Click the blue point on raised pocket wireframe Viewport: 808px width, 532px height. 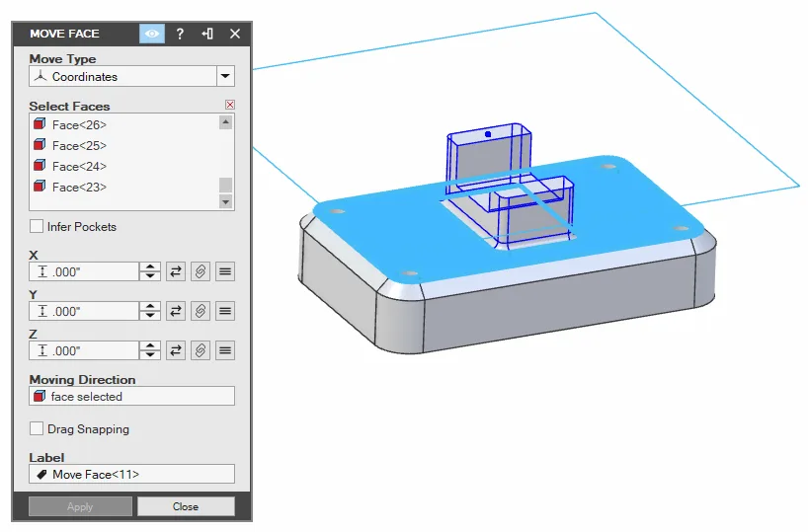(x=488, y=134)
